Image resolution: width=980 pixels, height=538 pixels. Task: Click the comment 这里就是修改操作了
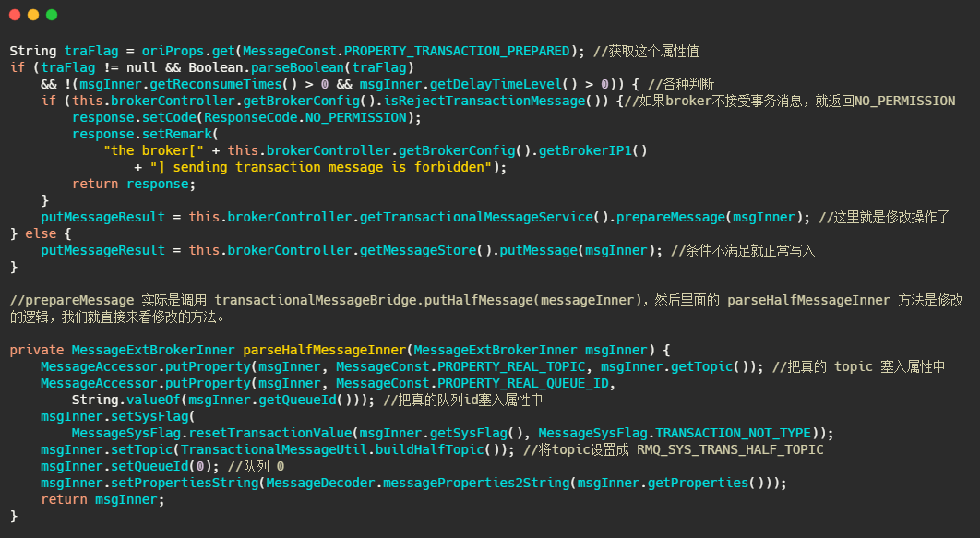click(884, 217)
